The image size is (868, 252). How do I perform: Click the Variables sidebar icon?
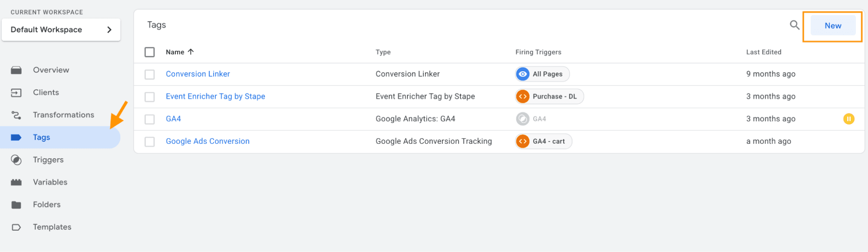tap(17, 182)
